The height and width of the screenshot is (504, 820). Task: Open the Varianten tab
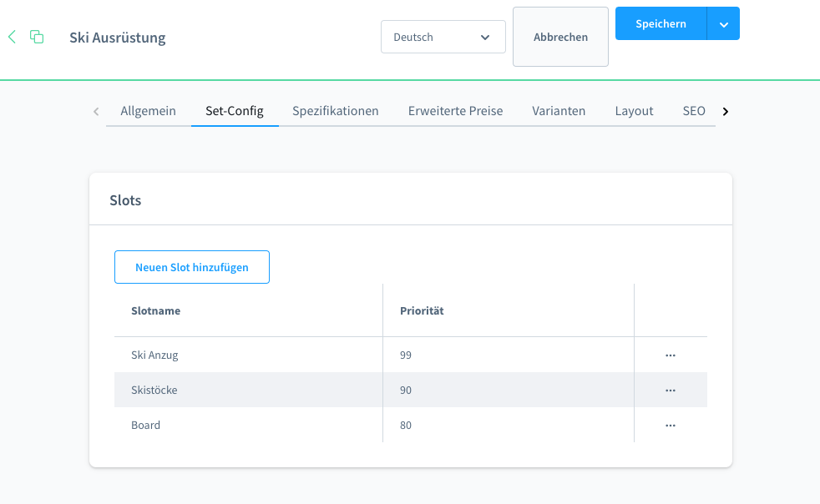559,111
